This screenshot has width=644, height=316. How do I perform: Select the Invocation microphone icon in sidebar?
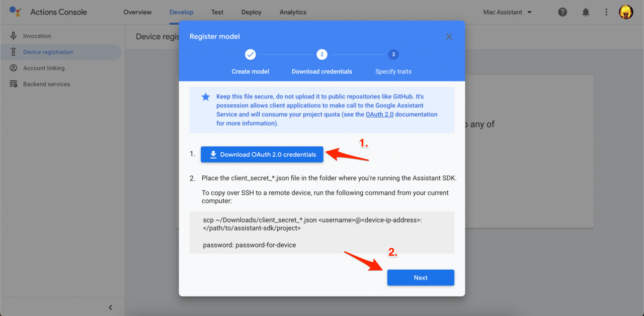12,35
